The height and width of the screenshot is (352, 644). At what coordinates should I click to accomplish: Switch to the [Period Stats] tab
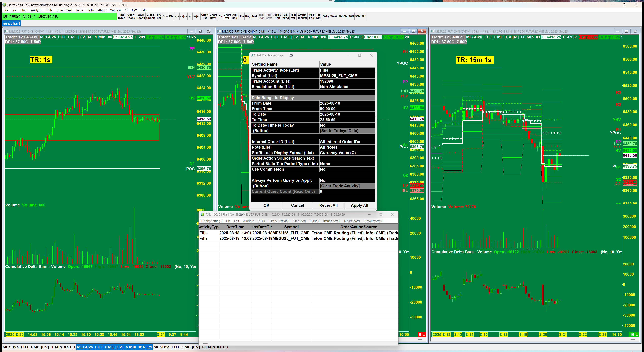tap(332, 221)
